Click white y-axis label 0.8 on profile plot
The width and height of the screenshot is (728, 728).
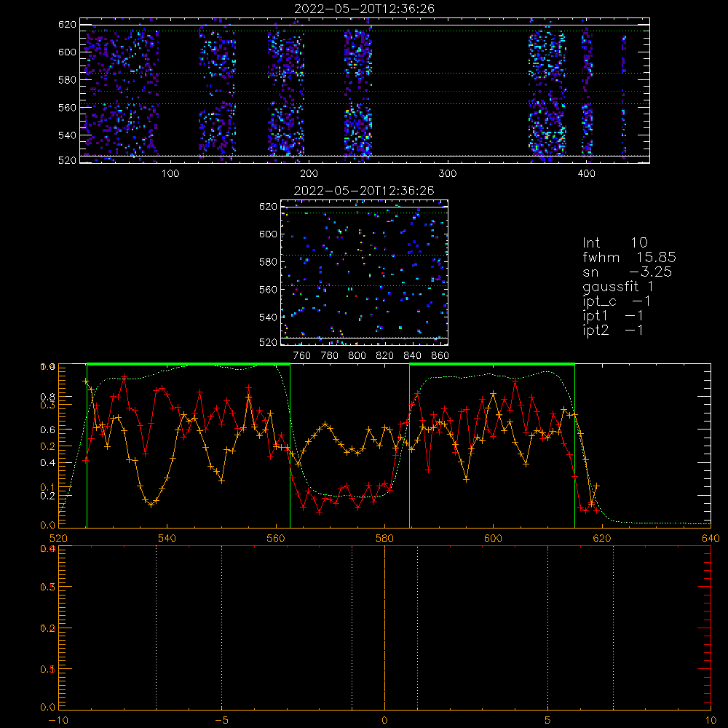pyautogui.click(x=48, y=397)
